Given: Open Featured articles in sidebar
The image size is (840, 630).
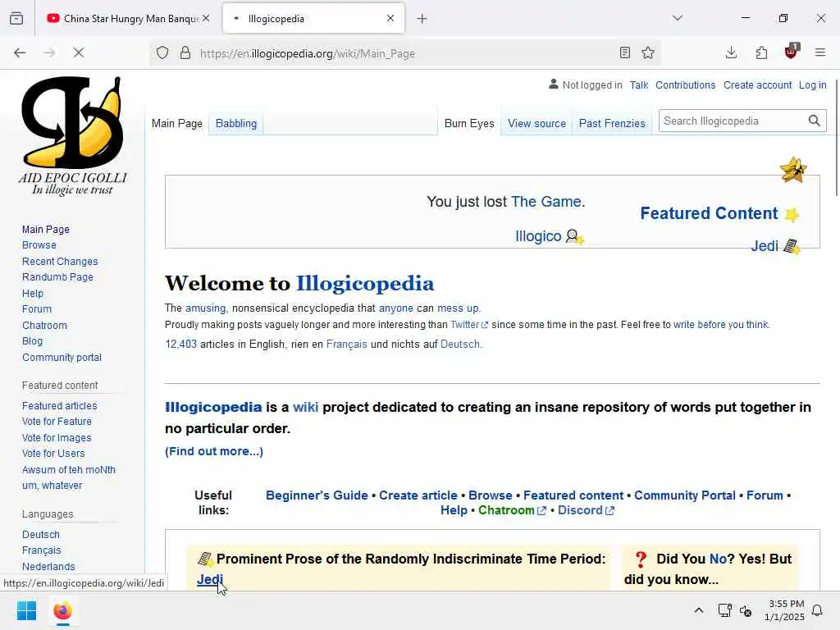Looking at the screenshot, I should coord(59,405).
